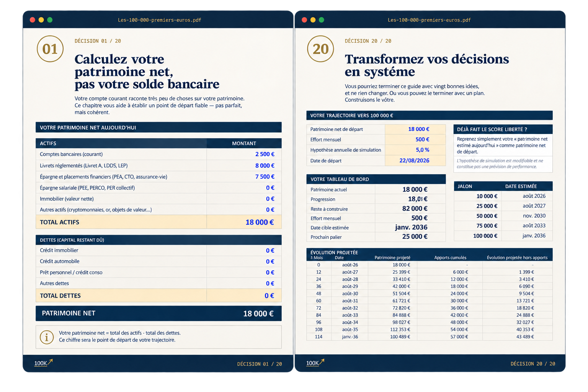Edit Hypothèse annuelle de simulation 5,0 %
The width and height of the screenshot is (588, 392).
coord(415,150)
